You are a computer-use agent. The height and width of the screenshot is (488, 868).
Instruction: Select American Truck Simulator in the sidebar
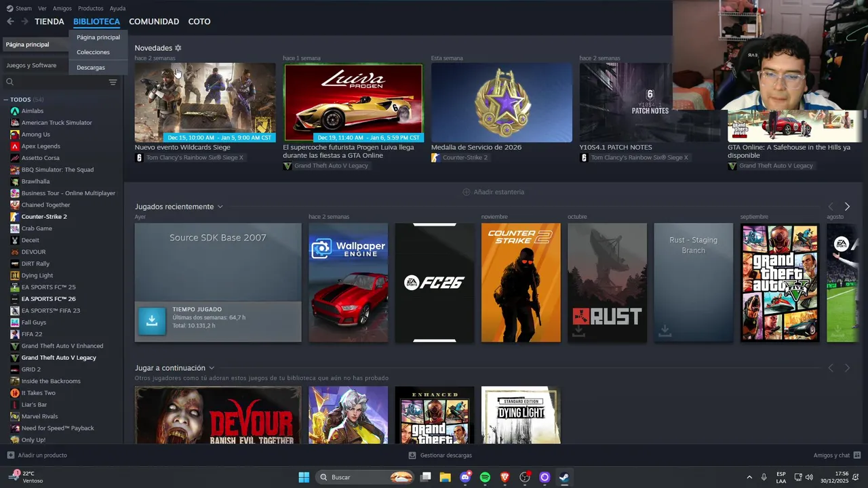(x=57, y=123)
